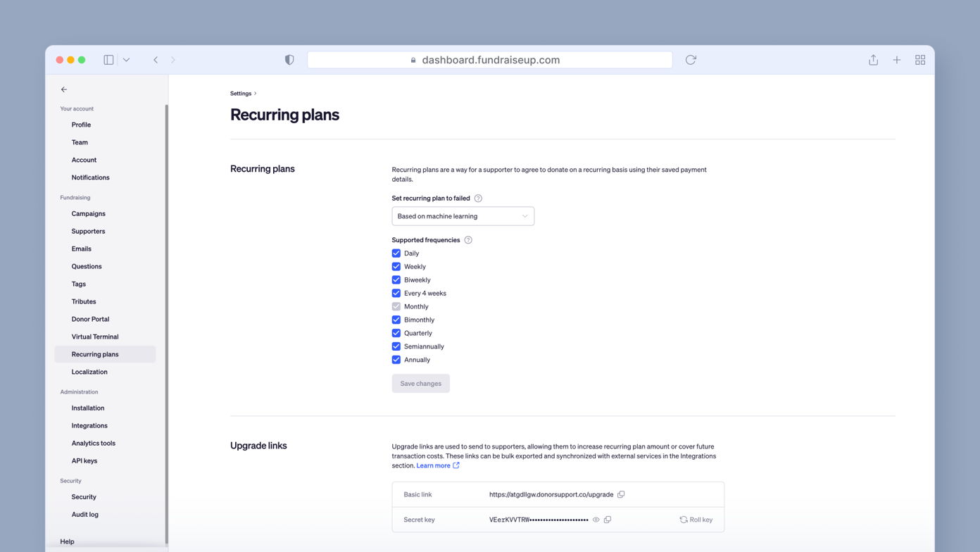
Task: Open the Security page in the sidebar
Action: [84, 496]
